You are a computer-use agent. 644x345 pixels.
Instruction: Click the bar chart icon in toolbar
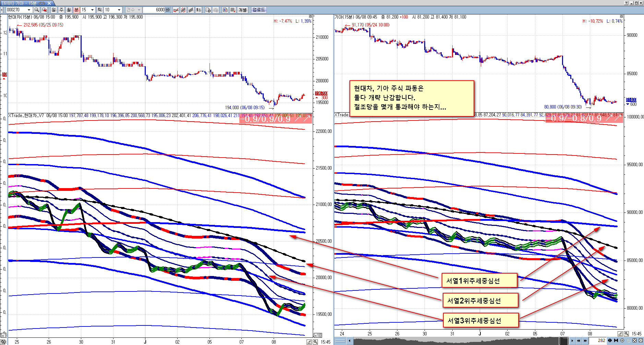[191, 10]
